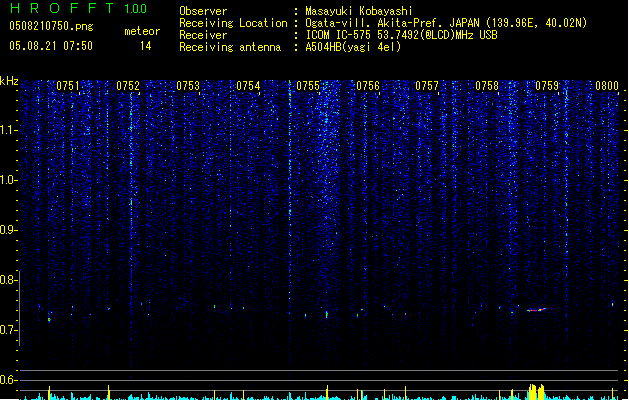This screenshot has width=629, height=400.
Task: Click the 'Observer' field label
Action: (203, 11)
